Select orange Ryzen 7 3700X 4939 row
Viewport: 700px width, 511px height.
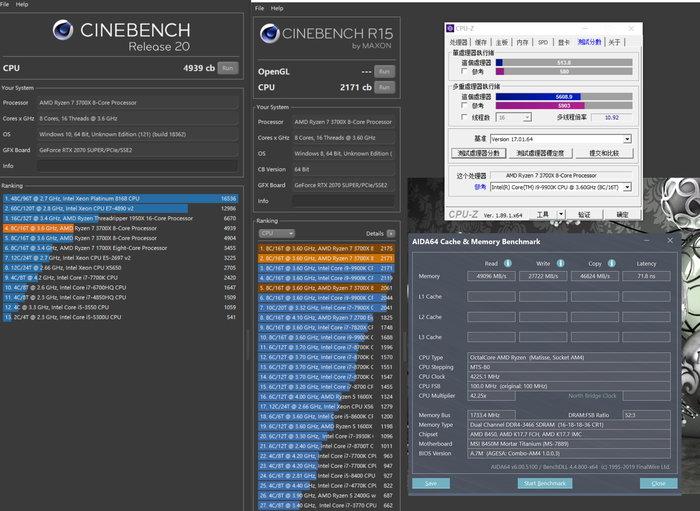tap(120, 228)
